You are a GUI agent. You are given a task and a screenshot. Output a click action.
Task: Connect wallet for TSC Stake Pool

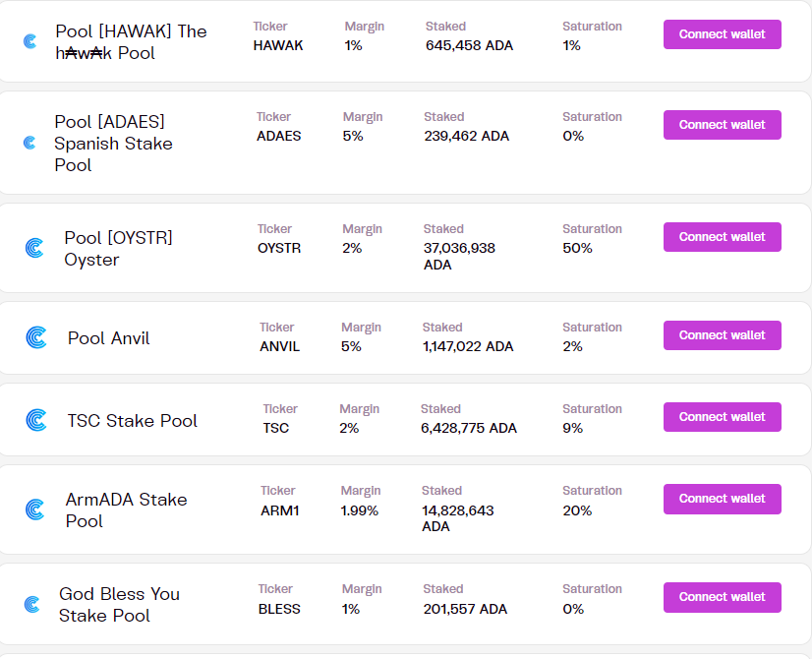pos(722,417)
